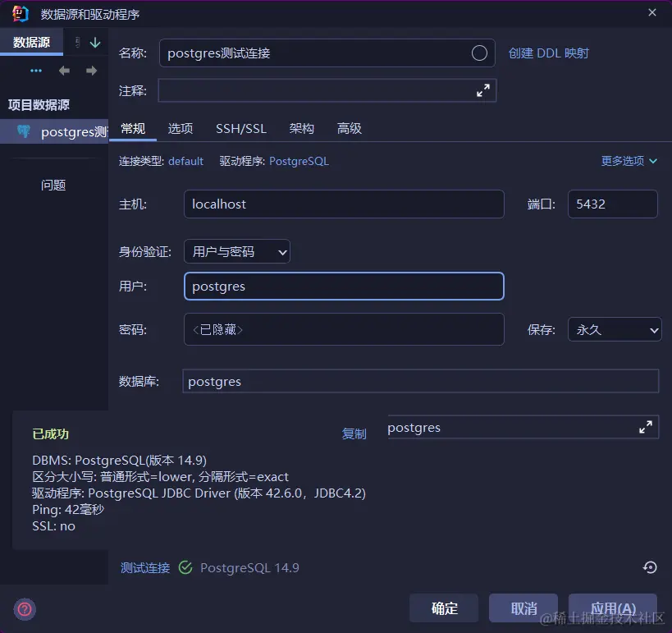Copy connection info via 复制 link
Screen dimensions: 672x633
354,433
